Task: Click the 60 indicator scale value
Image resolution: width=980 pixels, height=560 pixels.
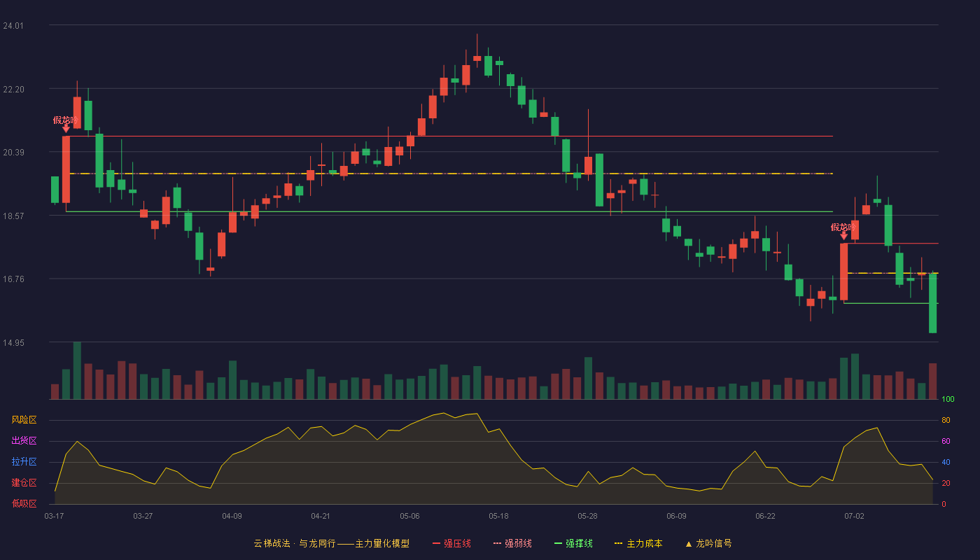Action: pos(946,442)
